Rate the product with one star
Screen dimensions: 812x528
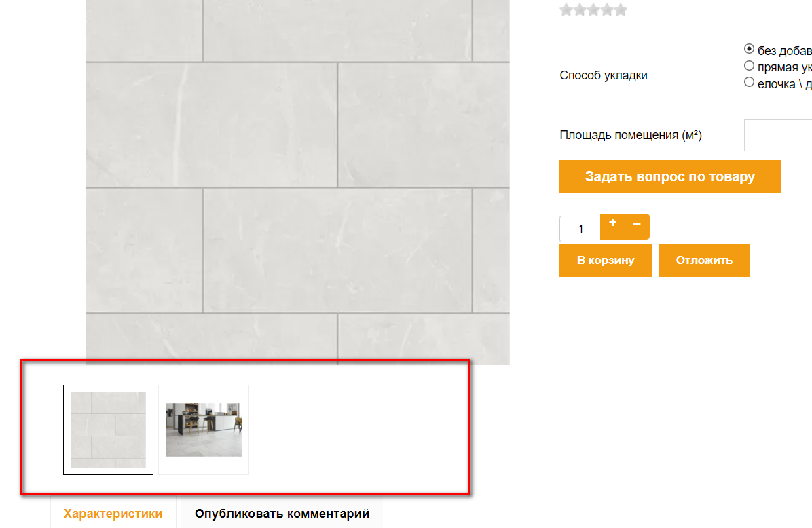tap(566, 10)
